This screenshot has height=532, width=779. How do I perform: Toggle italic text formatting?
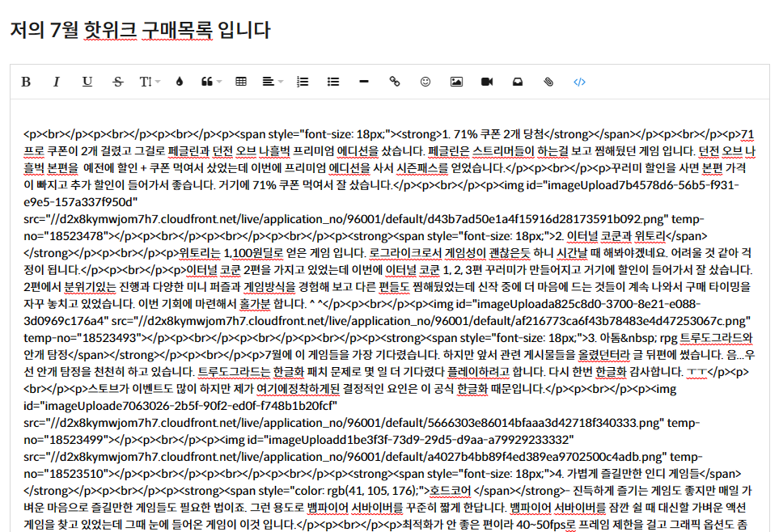(57, 82)
